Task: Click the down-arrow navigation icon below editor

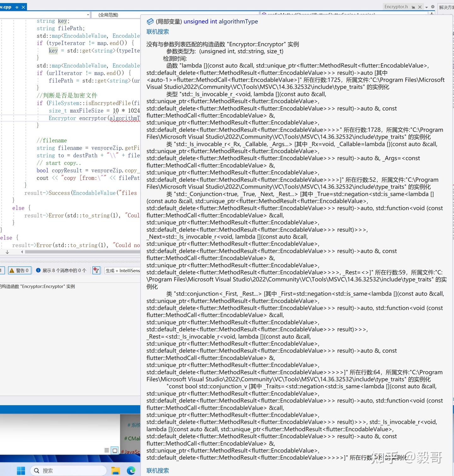Action: [x=7, y=252]
